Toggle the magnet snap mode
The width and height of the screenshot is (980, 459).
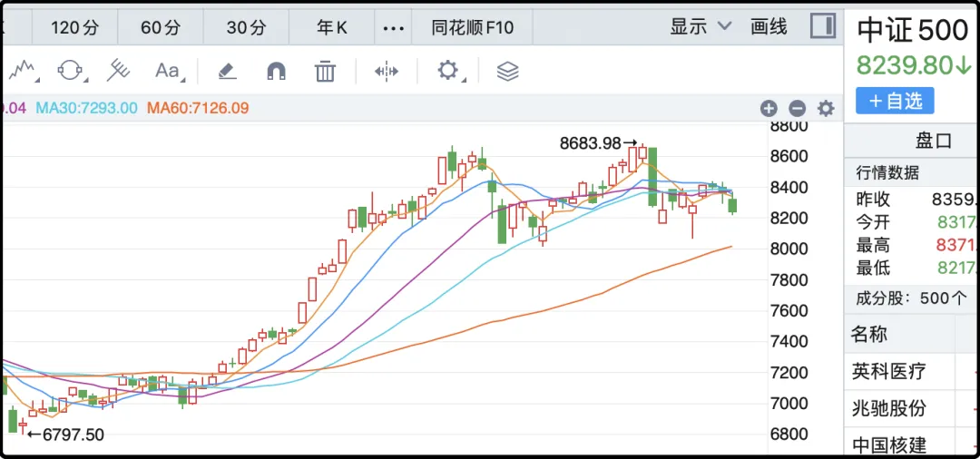(276, 70)
